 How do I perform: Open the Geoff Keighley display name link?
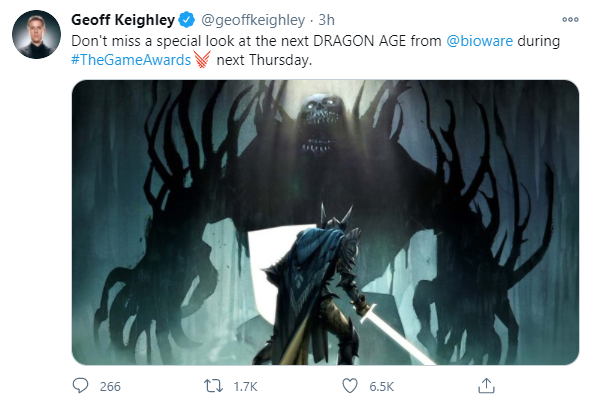point(123,20)
